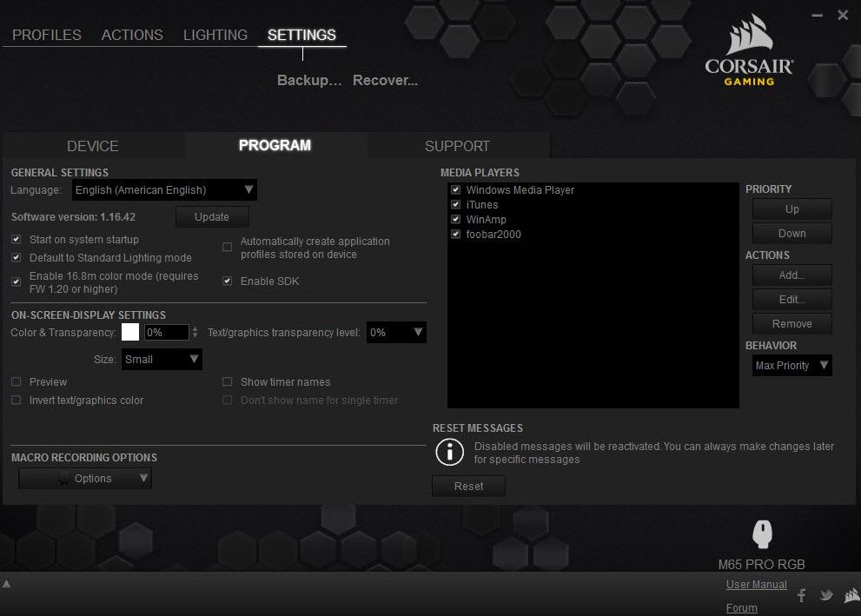Image resolution: width=861 pixels, height=616 pixels.
Task: Expand the bottom panel with the up arrow
Action: (x=7, y=584)
